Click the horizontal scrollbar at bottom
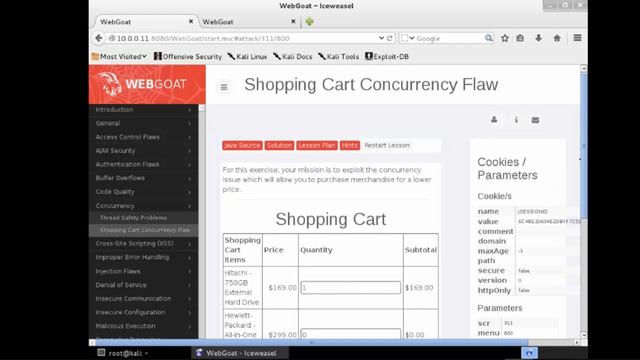Viewport: 640px width, 360px height. coord(312,342)
